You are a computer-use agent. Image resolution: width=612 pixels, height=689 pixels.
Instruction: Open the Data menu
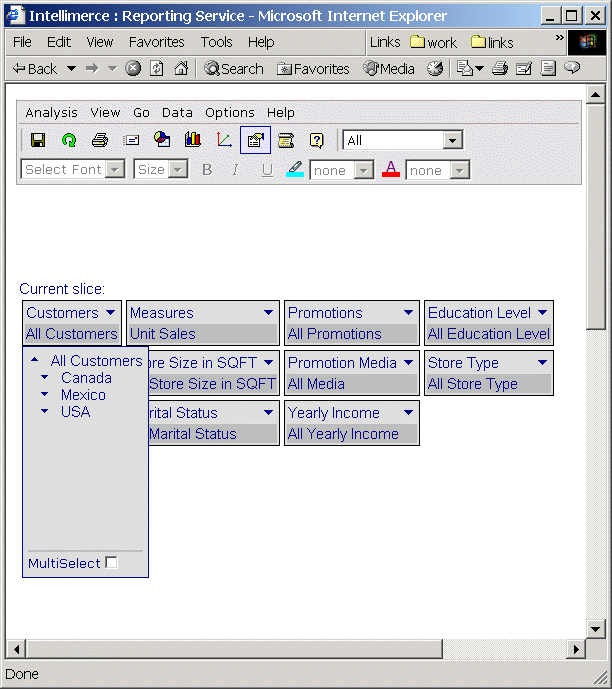click(x=177, y=113)
